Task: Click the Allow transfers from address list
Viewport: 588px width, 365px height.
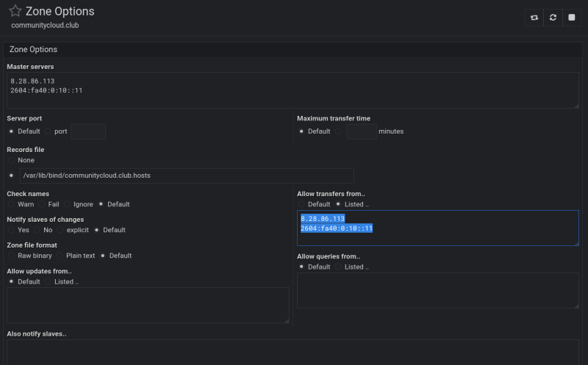Action: point(437,228)
